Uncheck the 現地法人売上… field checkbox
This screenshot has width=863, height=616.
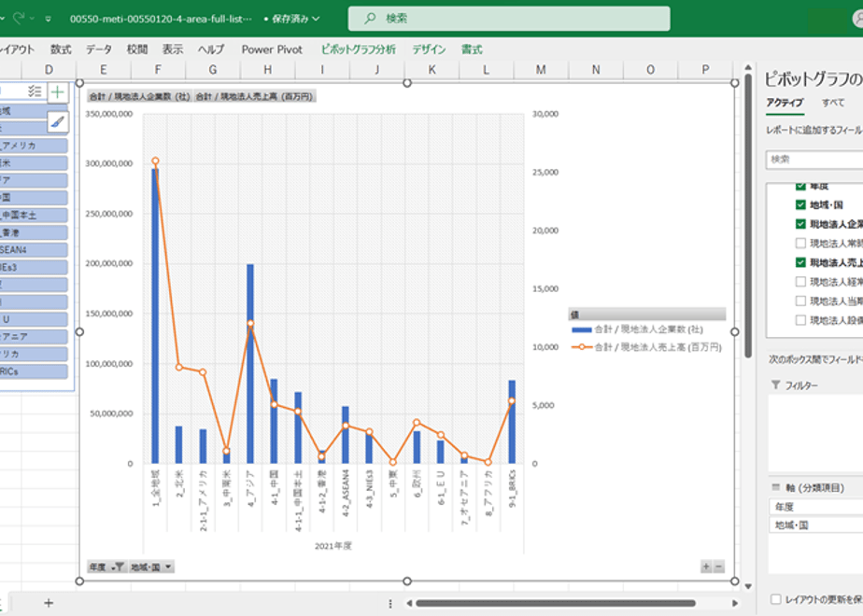tap(800, 262)
